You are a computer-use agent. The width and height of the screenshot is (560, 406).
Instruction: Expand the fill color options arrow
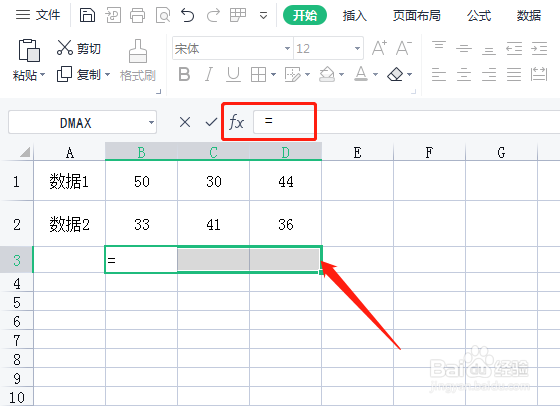pos(341,75)
